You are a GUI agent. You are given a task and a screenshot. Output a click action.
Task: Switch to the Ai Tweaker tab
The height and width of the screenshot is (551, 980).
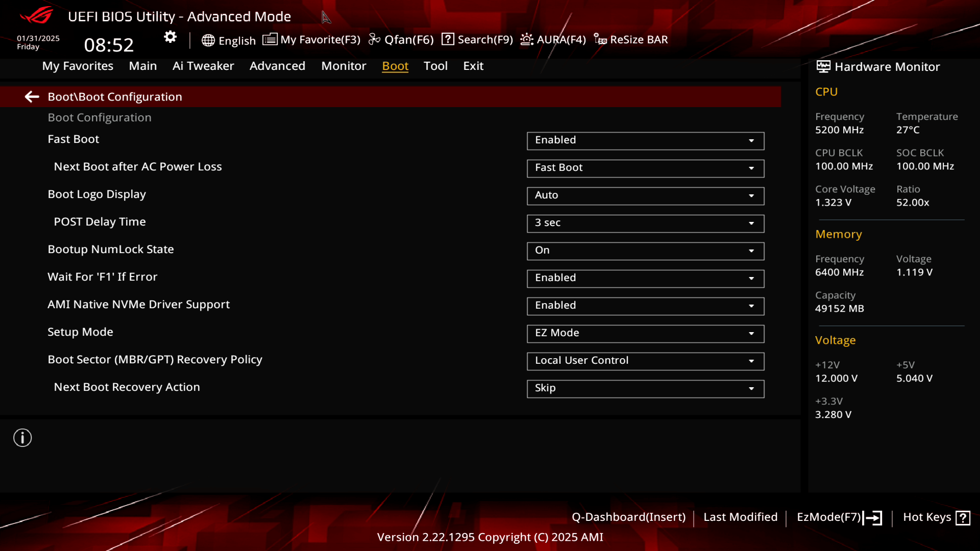click(x=203, y=66)
